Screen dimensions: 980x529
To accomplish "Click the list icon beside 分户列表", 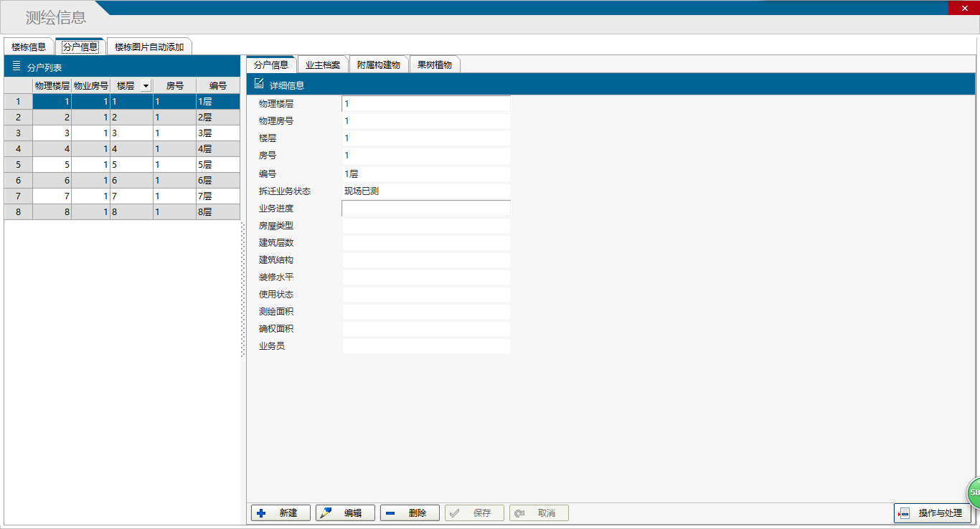I will pos(17,67).
